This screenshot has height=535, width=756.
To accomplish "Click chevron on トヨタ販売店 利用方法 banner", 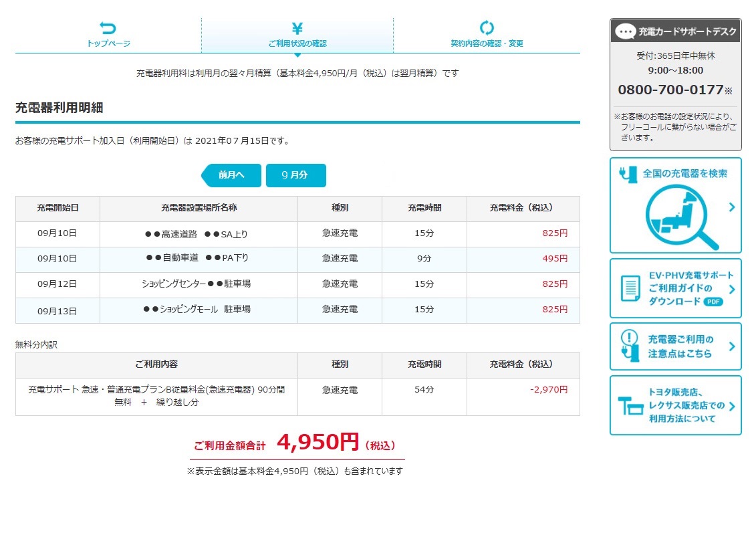I will tap(732, 406).
